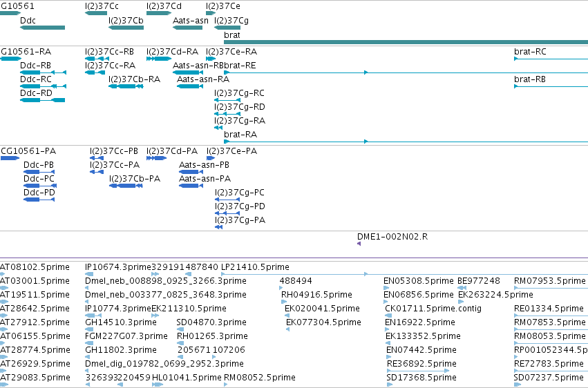Select the l(2)37Cg-PC protein label
The width and height of the screenshot is (588, 388).
click(x=240, y=193)
